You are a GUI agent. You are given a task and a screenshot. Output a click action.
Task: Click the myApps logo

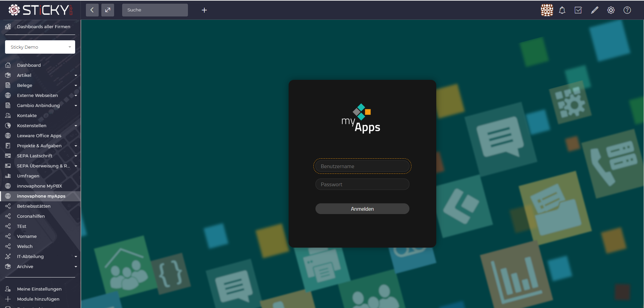point(361,118)
